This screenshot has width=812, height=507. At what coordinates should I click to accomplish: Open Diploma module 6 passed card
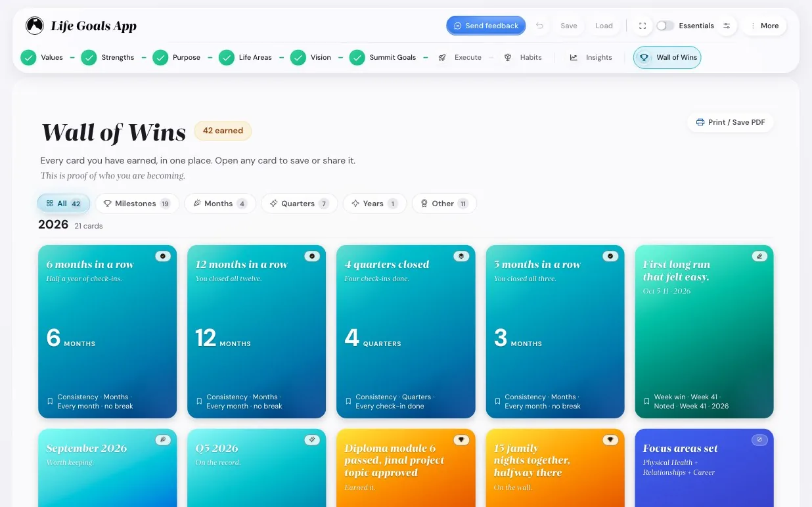tap(406, 468)
